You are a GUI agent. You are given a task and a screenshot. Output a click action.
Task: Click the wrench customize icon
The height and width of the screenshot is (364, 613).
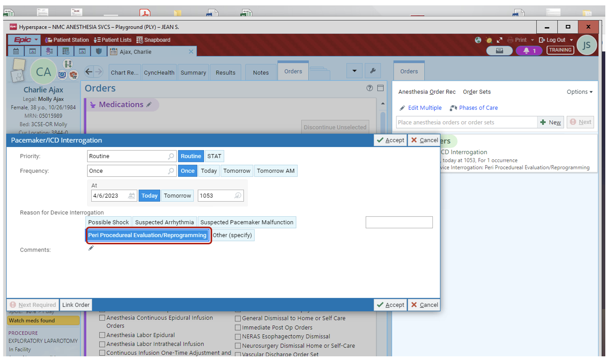pyautogui.click(x=372, y=71)
